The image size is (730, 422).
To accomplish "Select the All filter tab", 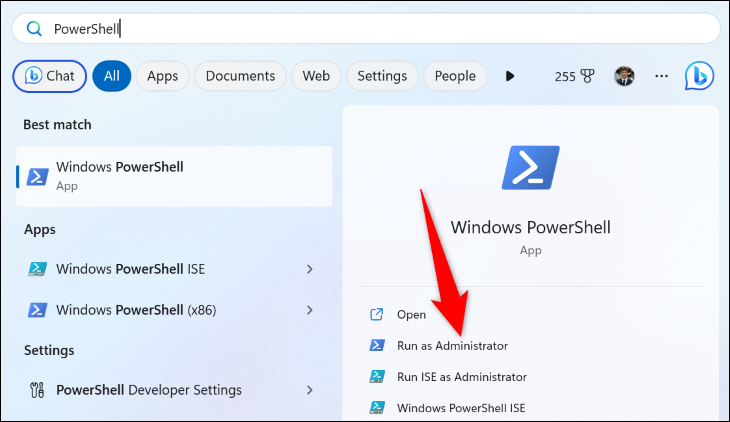I will (112, 76).
